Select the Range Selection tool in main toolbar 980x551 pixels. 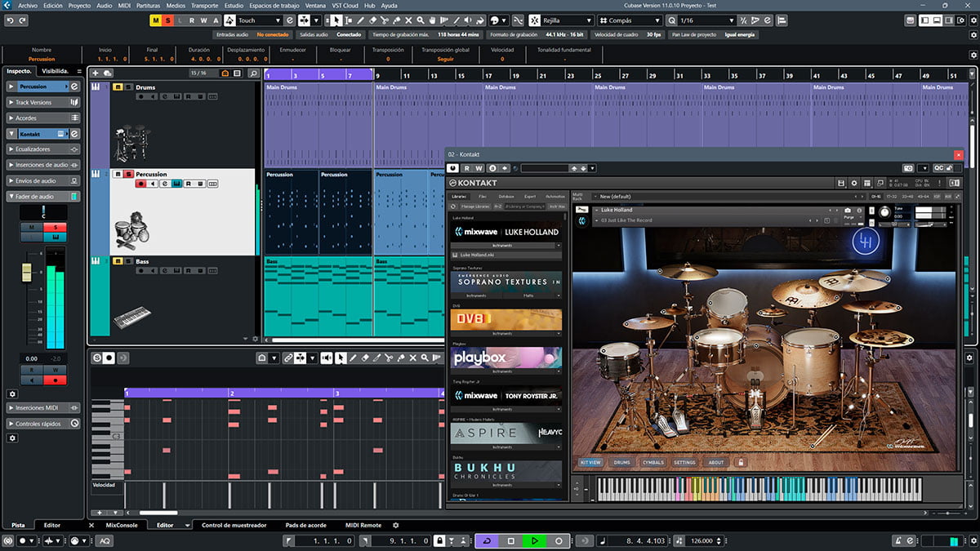point(349,20)
